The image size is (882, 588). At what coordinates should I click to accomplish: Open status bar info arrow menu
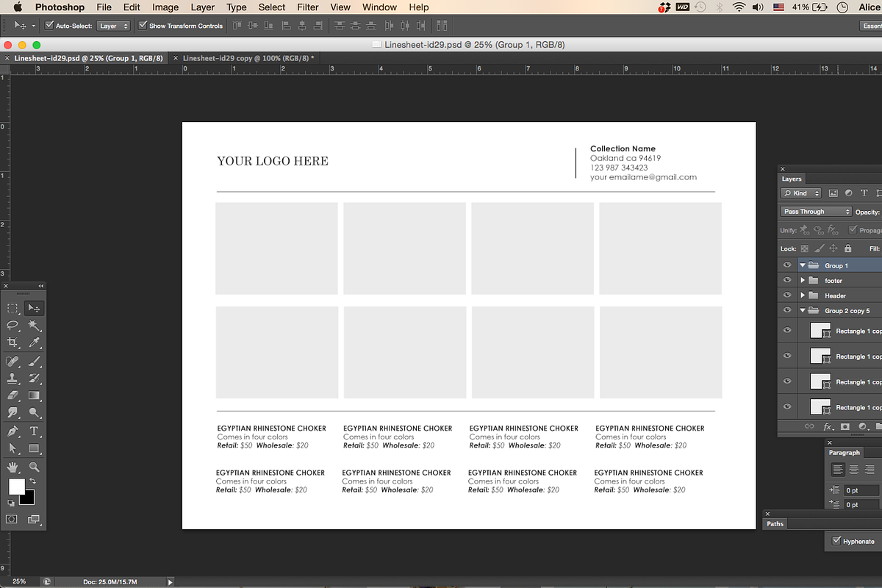171,581
